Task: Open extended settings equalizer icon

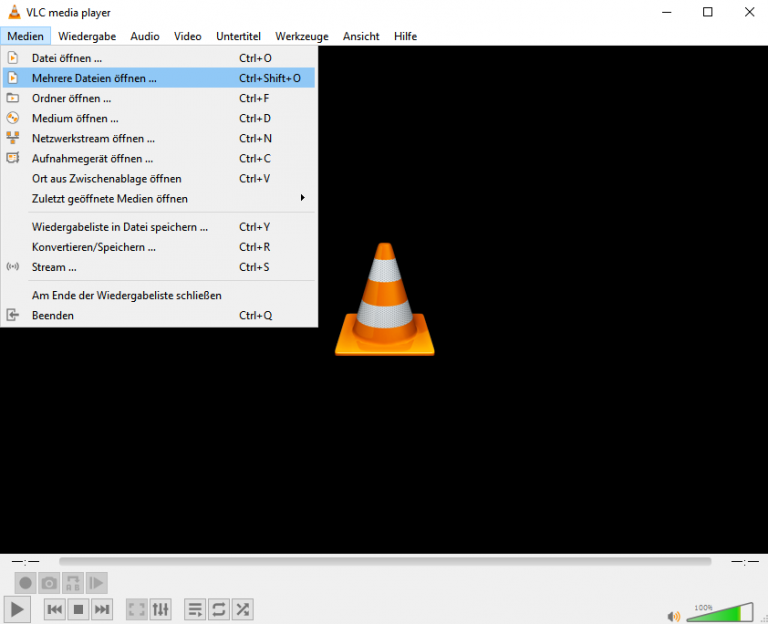Action: tap(161, 609)
